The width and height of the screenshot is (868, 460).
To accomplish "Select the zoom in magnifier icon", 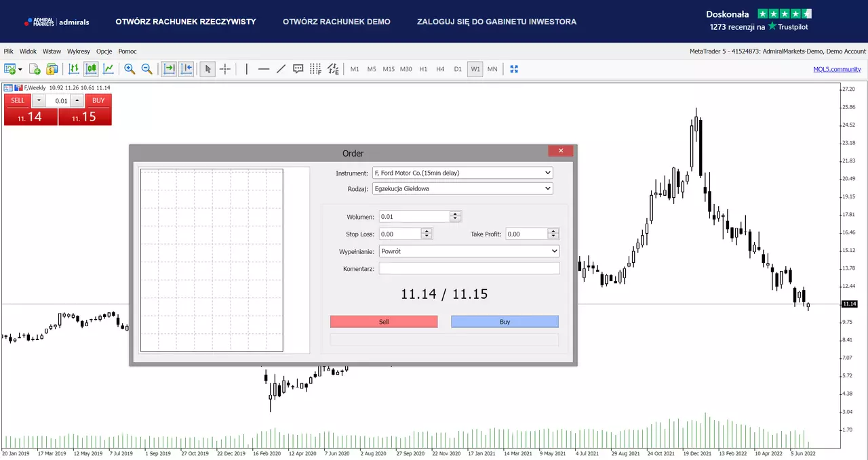I will (129, 69).
